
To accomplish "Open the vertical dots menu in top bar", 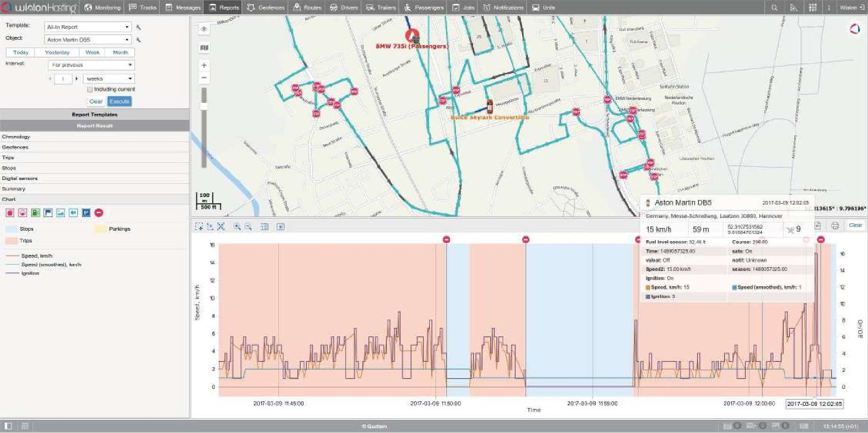I will [x=829, y=8].
